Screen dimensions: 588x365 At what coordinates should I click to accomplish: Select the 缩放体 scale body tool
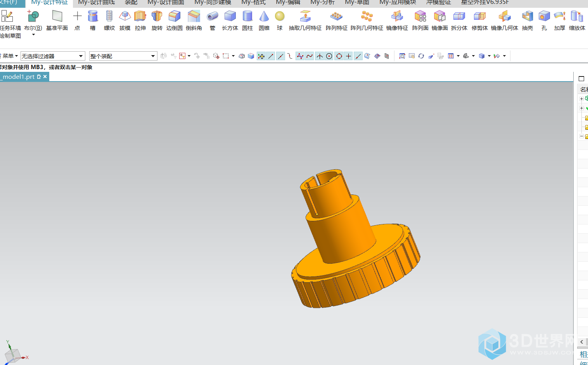577,21
